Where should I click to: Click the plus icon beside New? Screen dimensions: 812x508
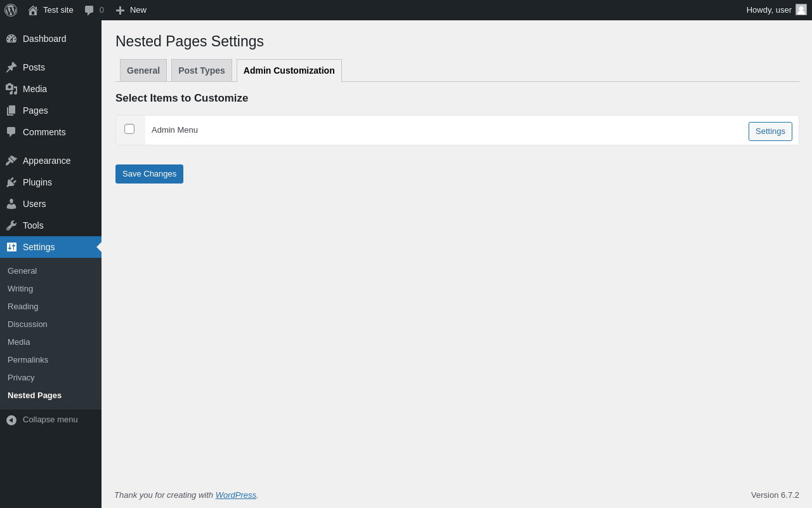click(x=120, y=10)
